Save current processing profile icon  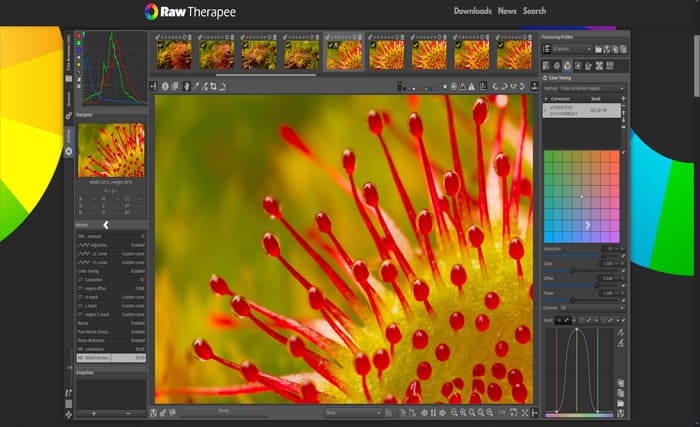(x=606, y=49)
